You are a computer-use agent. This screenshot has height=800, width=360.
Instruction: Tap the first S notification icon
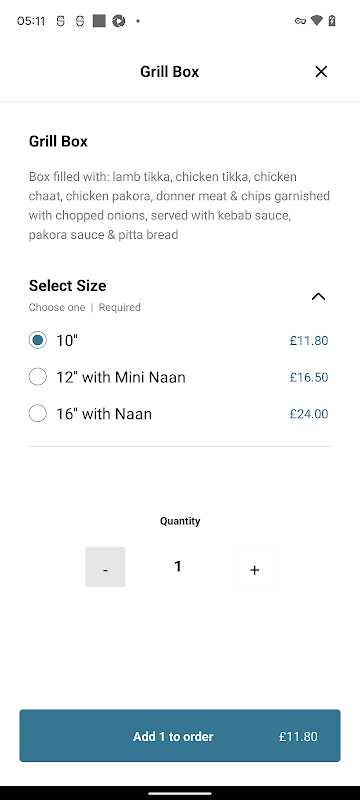(60, 21)
